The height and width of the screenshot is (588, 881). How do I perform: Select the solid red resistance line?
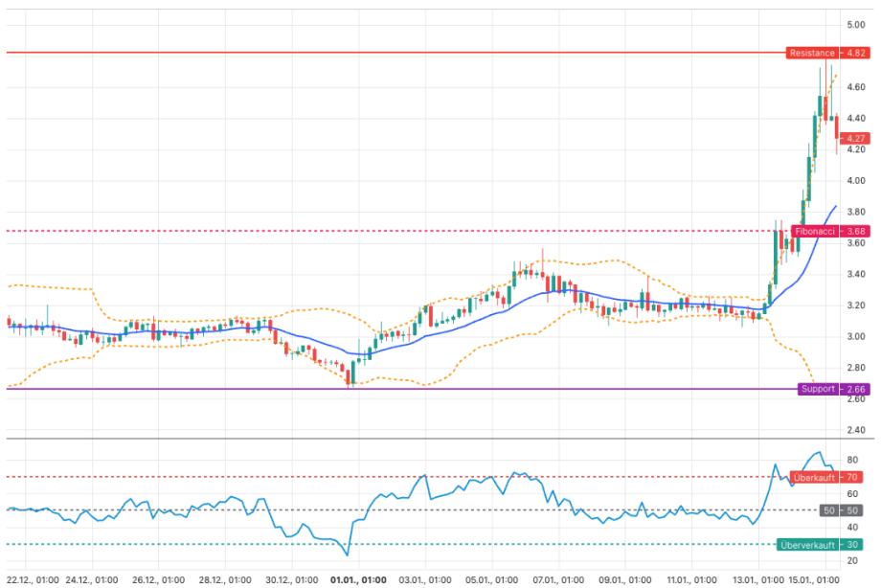pyautogui.click(x=383, y=53)
